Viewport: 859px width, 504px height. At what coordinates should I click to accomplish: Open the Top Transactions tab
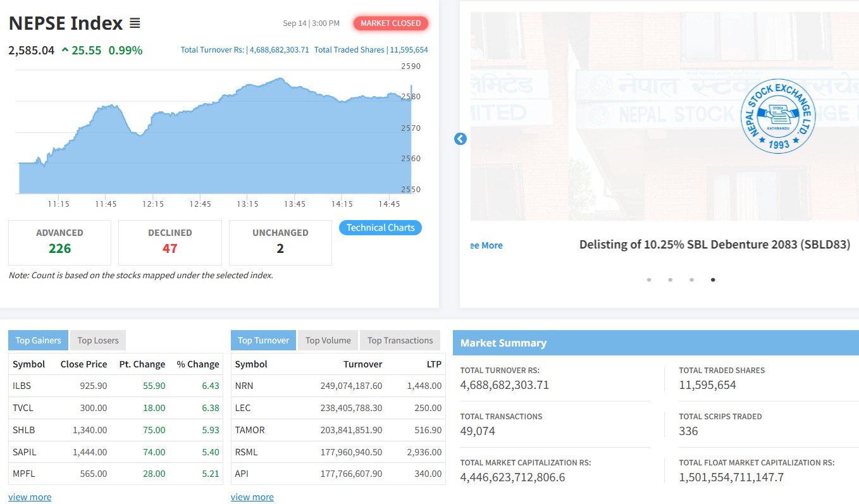coord(400,340)
